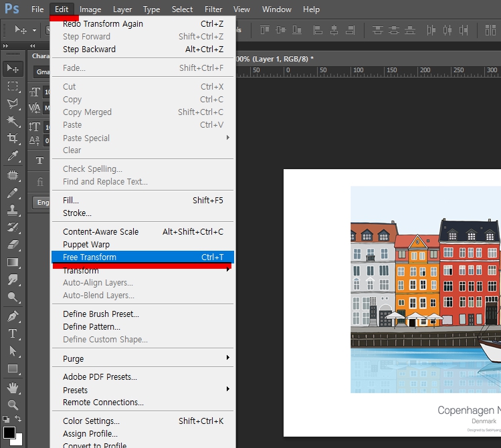Choose Color Settings... entry
501x448 pixels.
[143, 421]
